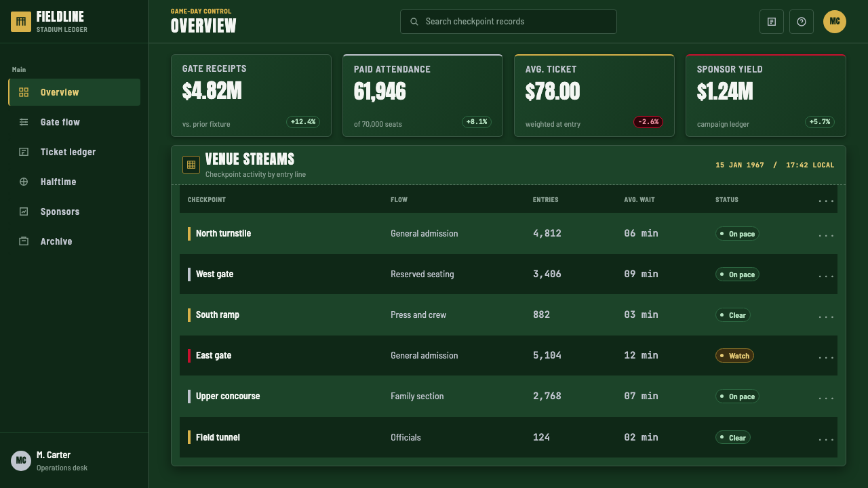Viewport: 868px width, 488px height.
Task: Open the Paid Attendance card
Action: tap(422, 96)
